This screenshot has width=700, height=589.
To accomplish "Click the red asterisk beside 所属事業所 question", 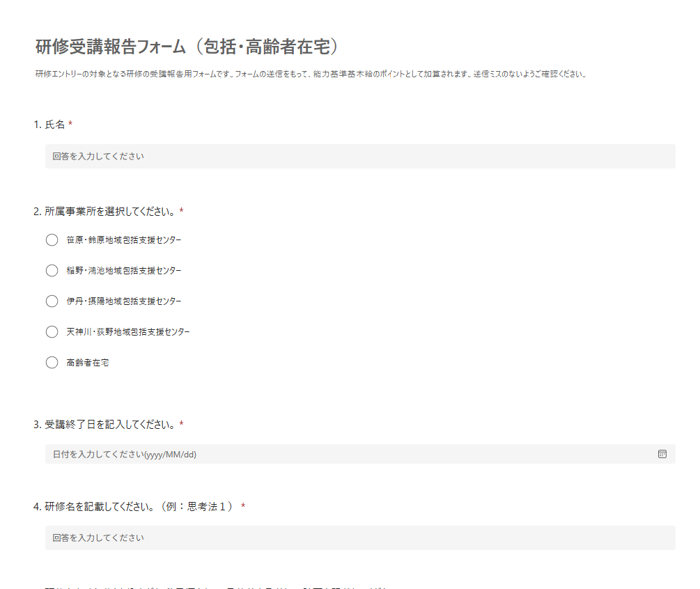I will (182, 211).
